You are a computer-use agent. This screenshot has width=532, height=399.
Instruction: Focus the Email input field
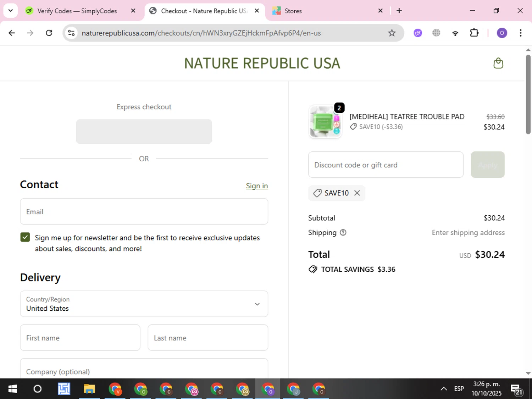(144, 211)
